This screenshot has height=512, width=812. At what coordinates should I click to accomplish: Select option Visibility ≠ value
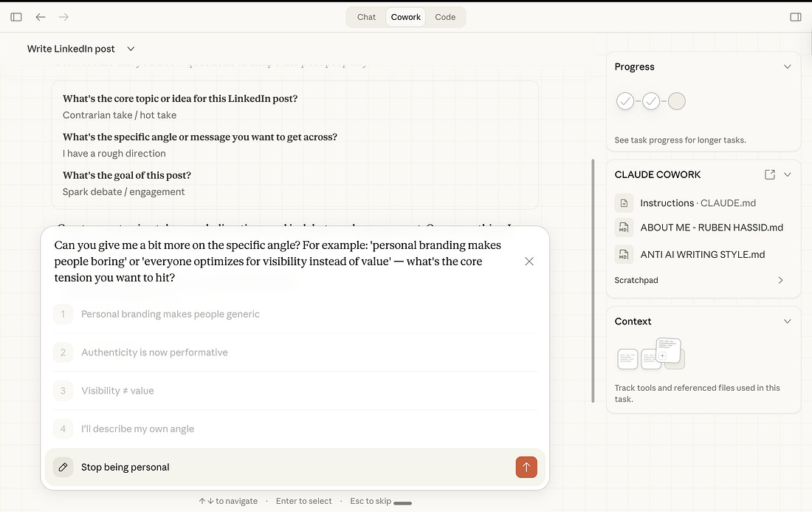pos(295,391)
